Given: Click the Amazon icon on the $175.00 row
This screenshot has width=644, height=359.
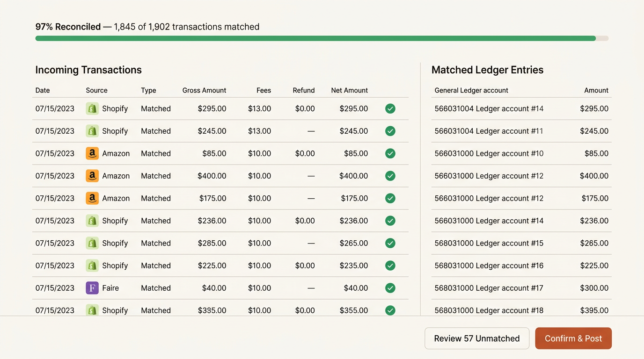Looking at the screenshot, I should pos(92,198).
